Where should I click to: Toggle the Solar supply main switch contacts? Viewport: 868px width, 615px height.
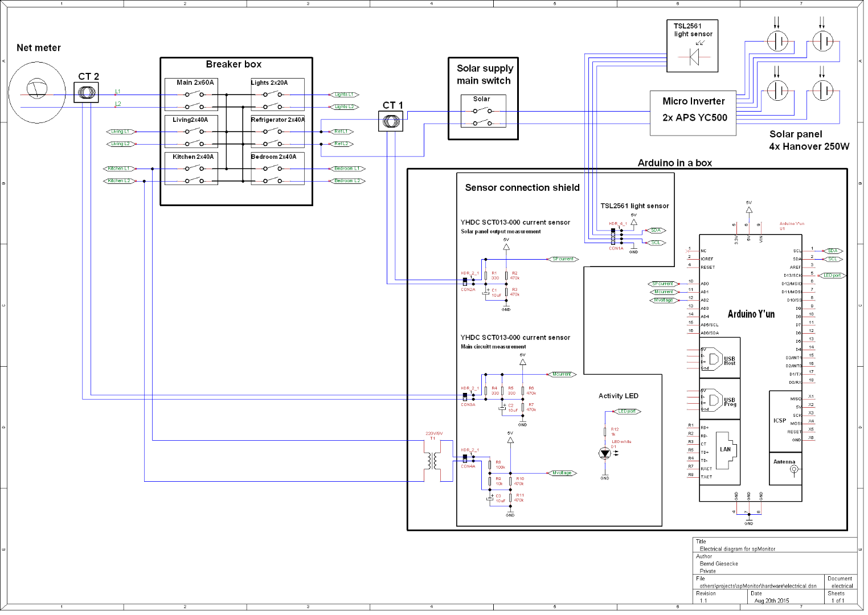pyautogui.click(x=483, y=112)
